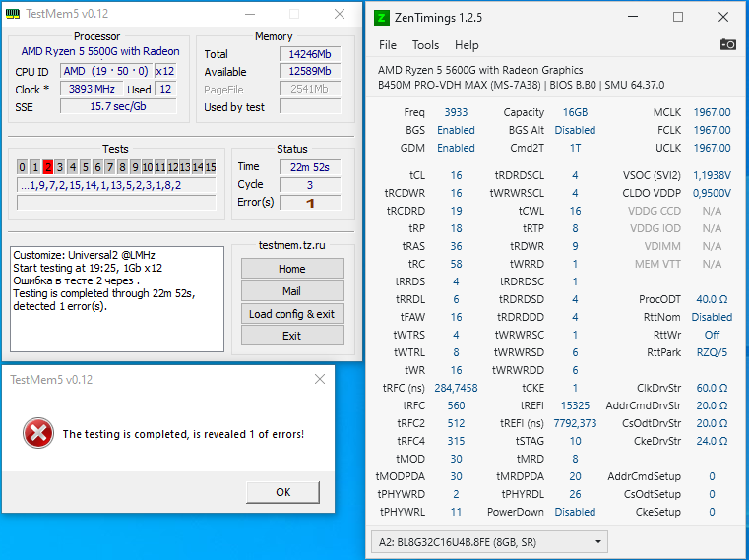Click the Freq value 3933
749x560 pixels.
[x=456, y=112]
